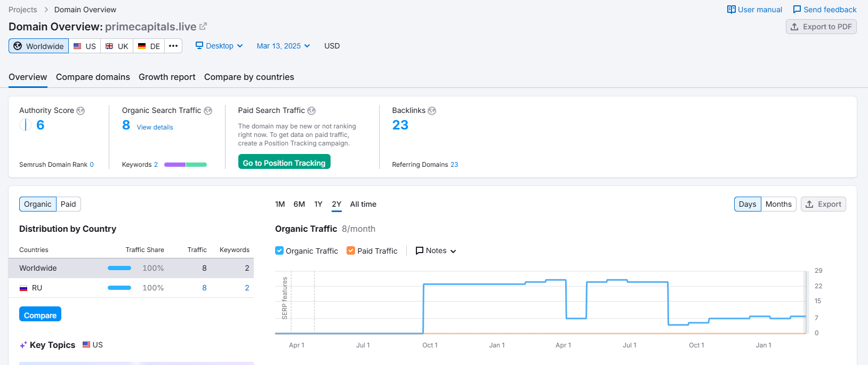This screenshot has width=868, height=365.
Task: Select the 6M time range
Action: point(299,204)
